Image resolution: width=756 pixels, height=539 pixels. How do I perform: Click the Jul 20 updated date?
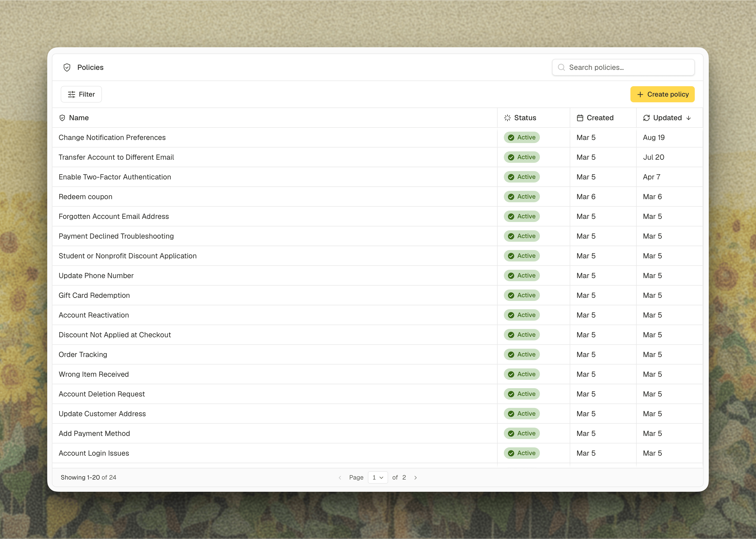pyautogui.click(x=654, y=157)
